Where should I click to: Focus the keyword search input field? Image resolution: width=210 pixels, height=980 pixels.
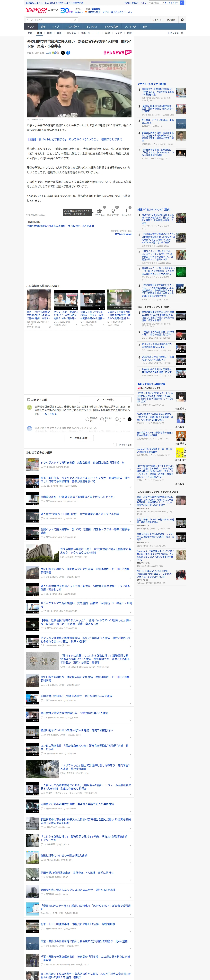click(49, 20)
